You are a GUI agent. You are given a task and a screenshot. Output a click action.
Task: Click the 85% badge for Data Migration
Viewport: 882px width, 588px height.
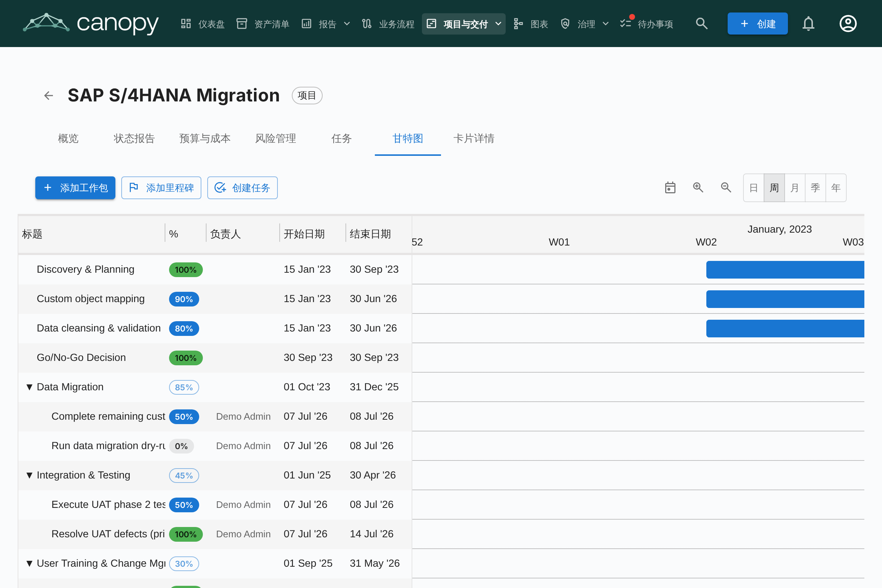click(x=184, y=387)
